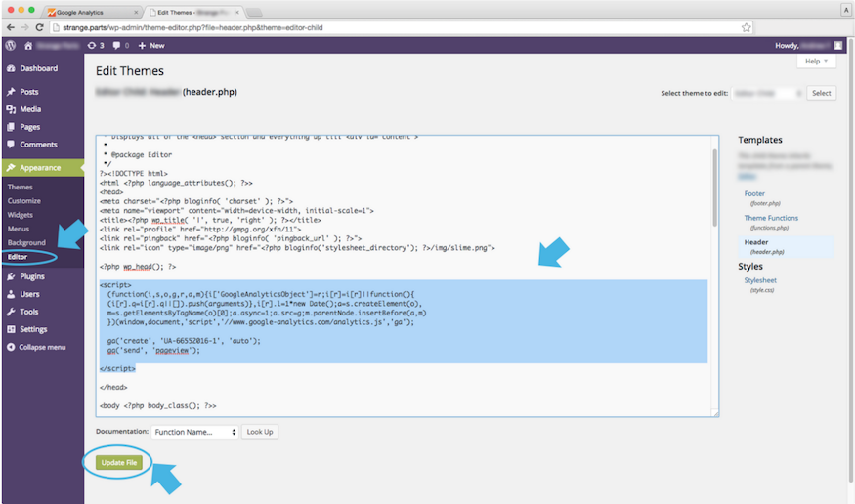
Task: Open the Footer template file
Action: pyautogui.click(x=754, y=193)
